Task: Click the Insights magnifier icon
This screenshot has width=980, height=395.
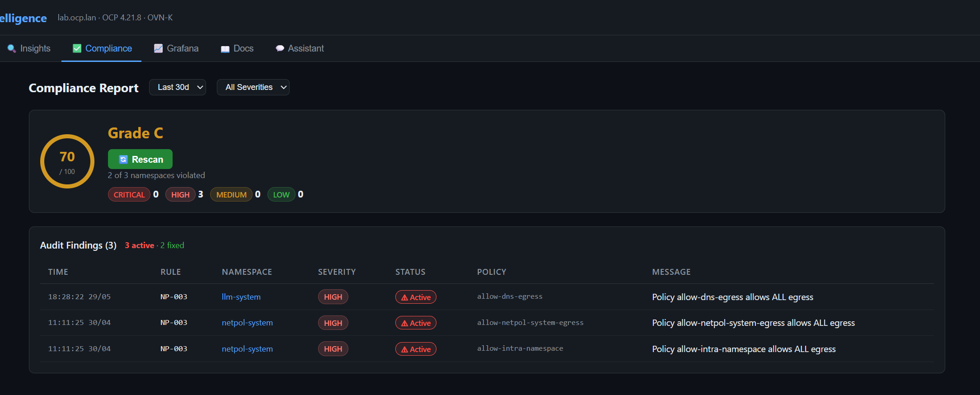Action: click(12, 48)
